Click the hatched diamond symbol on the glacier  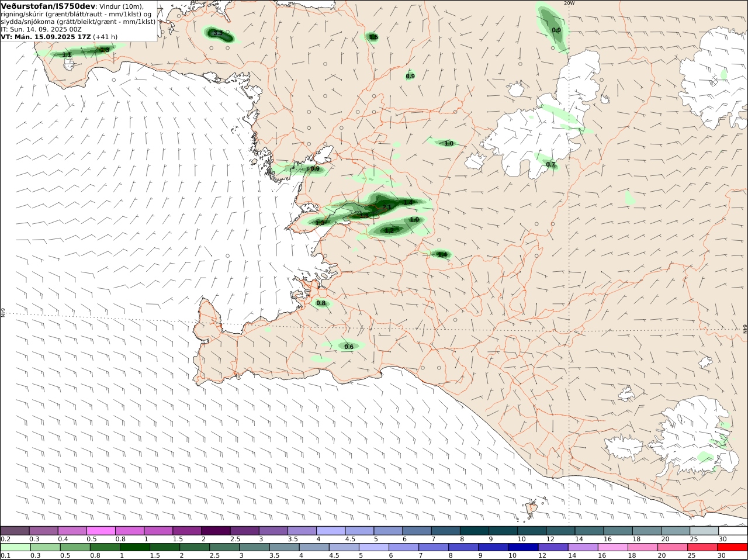pyautogui.click(x=714, y=81)
